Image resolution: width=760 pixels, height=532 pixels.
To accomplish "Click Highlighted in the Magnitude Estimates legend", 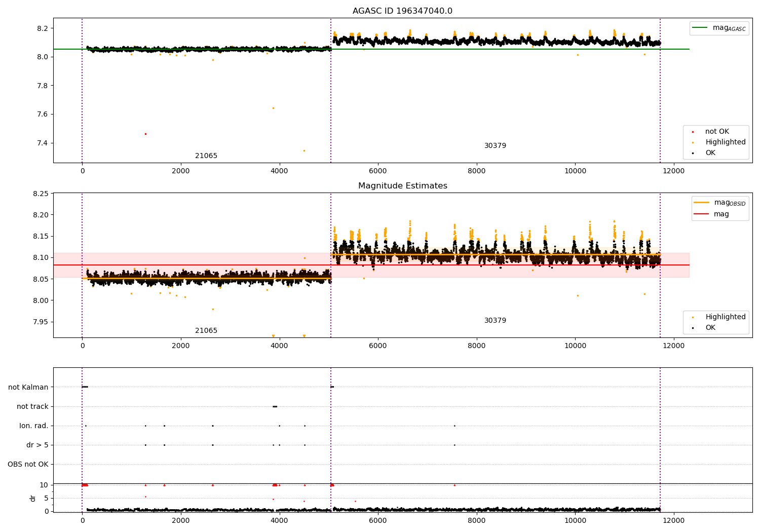I will pyautogui.click(x=725, y=317).
